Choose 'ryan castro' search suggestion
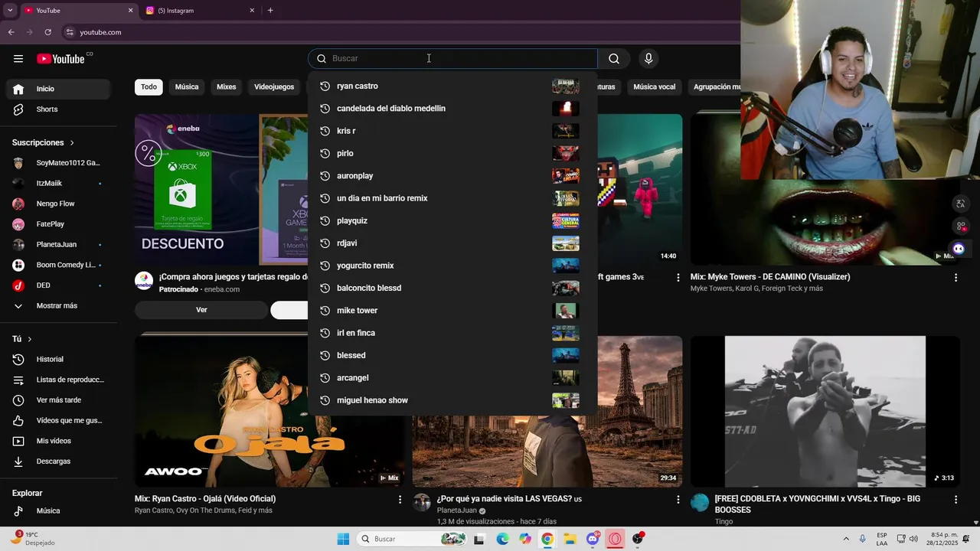Viewport: 980px width, 551px height. click(452, 86)
